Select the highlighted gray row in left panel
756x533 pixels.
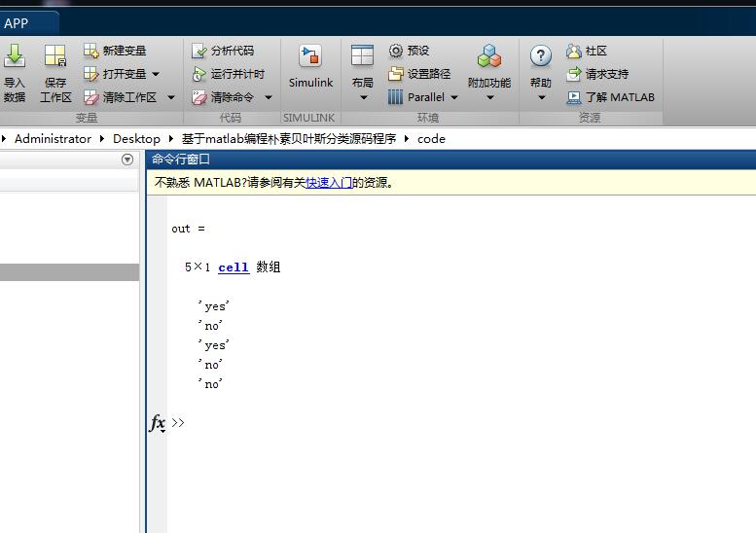69,272
